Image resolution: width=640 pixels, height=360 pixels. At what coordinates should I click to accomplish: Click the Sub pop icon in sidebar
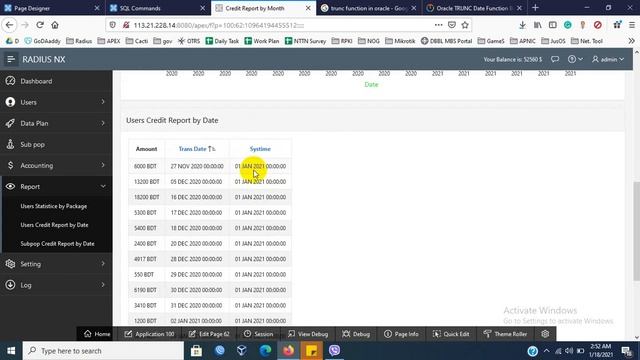point(10,144)
